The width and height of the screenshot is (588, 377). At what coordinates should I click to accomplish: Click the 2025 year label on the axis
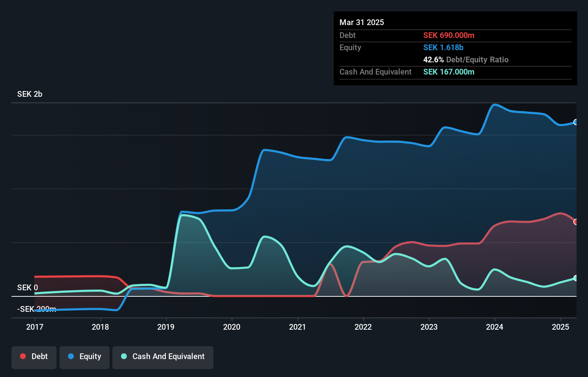pos(560,327)
